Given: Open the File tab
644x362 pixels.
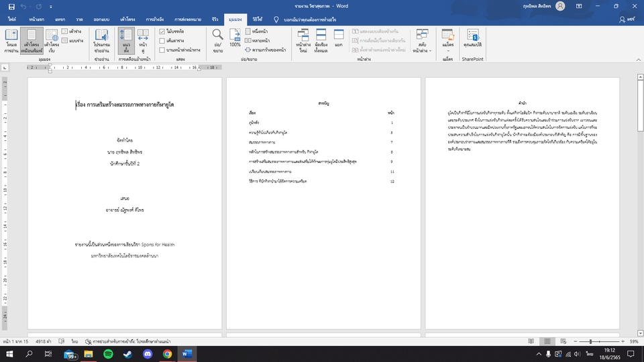Looking at the screenshot, I should [x=12, y=19].
